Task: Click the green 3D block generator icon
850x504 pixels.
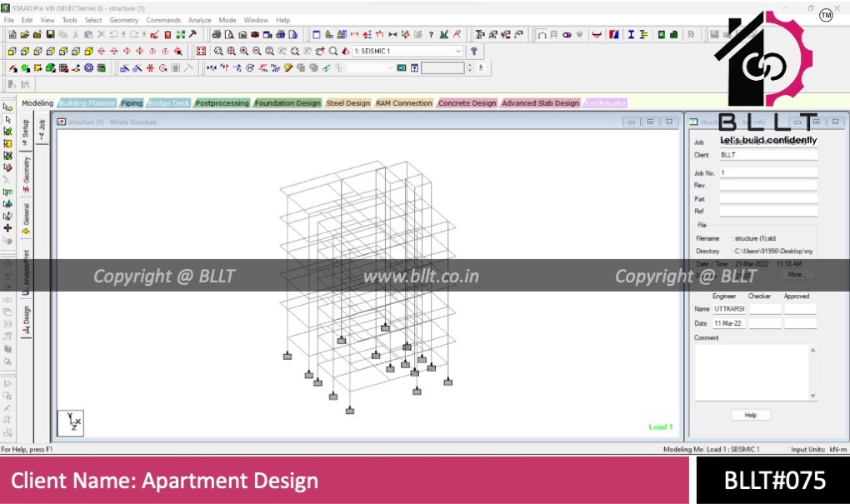Action: click(x=50, y=67)
